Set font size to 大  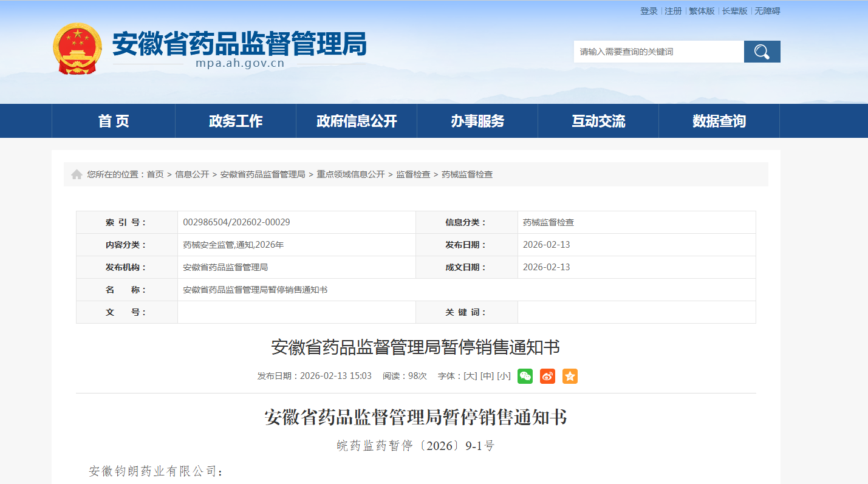[470, 376]
